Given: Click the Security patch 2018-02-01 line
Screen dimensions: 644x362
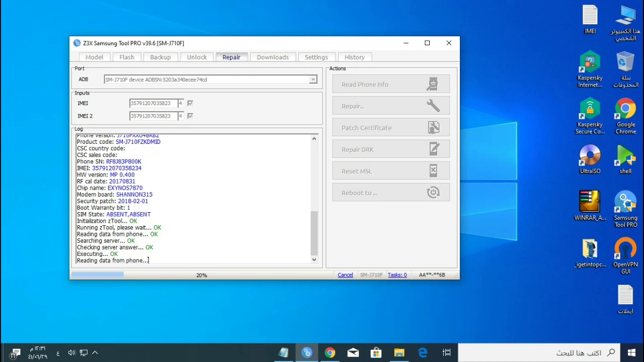Looking at the screenshot, I should (113, 201).
